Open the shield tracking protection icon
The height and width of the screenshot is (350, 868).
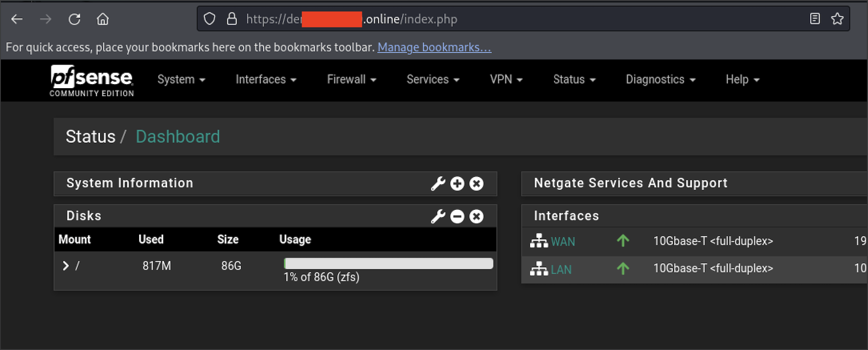coord(209,19)
